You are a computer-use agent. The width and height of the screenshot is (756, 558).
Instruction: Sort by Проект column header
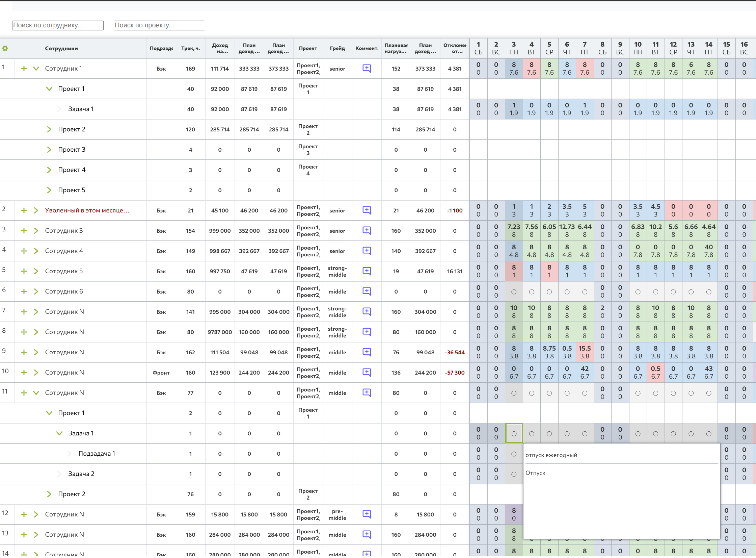(308, 48)
